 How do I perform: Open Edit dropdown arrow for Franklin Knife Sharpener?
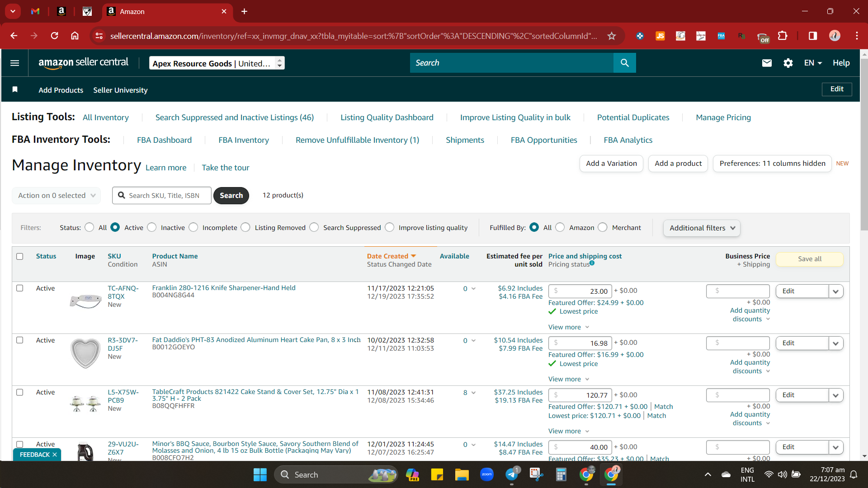coord(836,291)
